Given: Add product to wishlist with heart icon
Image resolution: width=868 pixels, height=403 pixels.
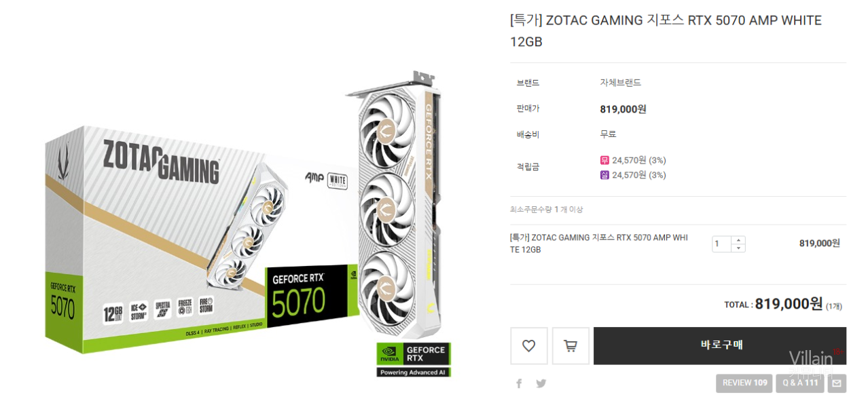Looking at the screenshot, I should (529, 346).
